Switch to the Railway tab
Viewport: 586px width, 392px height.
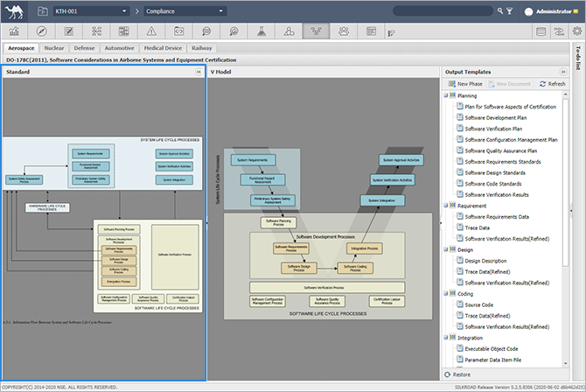pos(202,48)
